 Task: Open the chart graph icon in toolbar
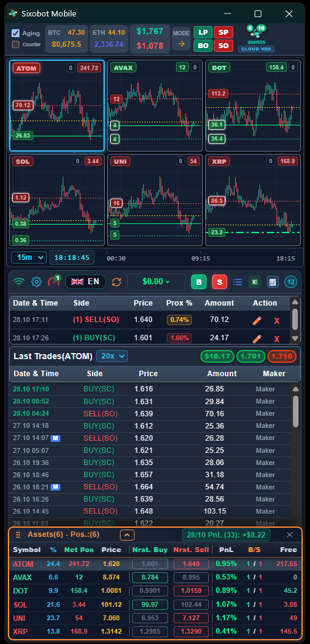point(273,282)
